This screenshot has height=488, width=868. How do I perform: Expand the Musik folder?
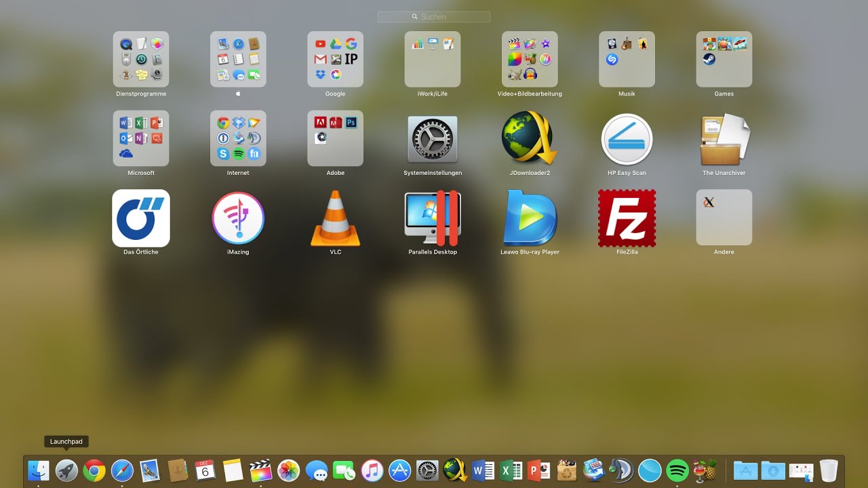click(627, 59)
